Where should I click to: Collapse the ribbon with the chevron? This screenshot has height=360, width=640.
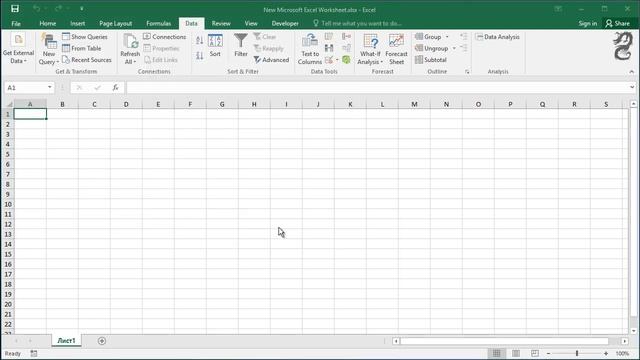631,72
